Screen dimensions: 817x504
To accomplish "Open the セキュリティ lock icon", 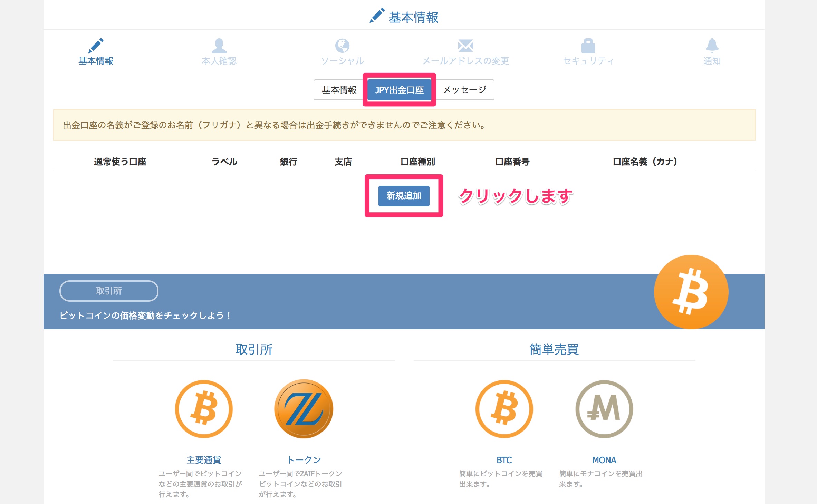I will click(588, 45).
